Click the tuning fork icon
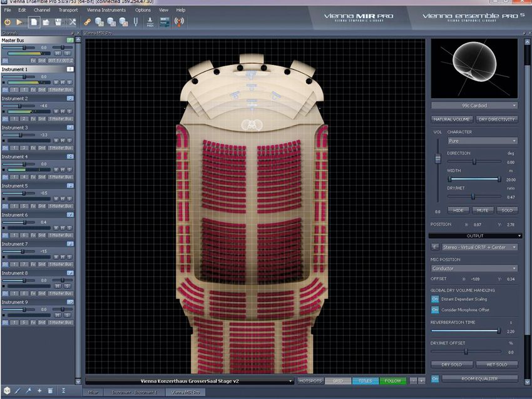532x399 pixels. pos(136,22)
